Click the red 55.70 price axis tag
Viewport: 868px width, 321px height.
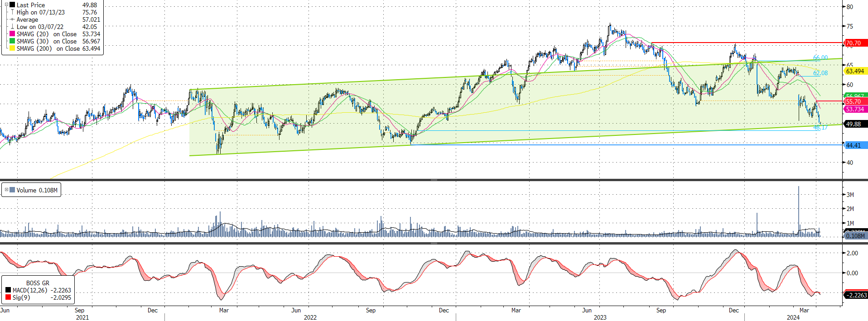[x=856, y=102]
